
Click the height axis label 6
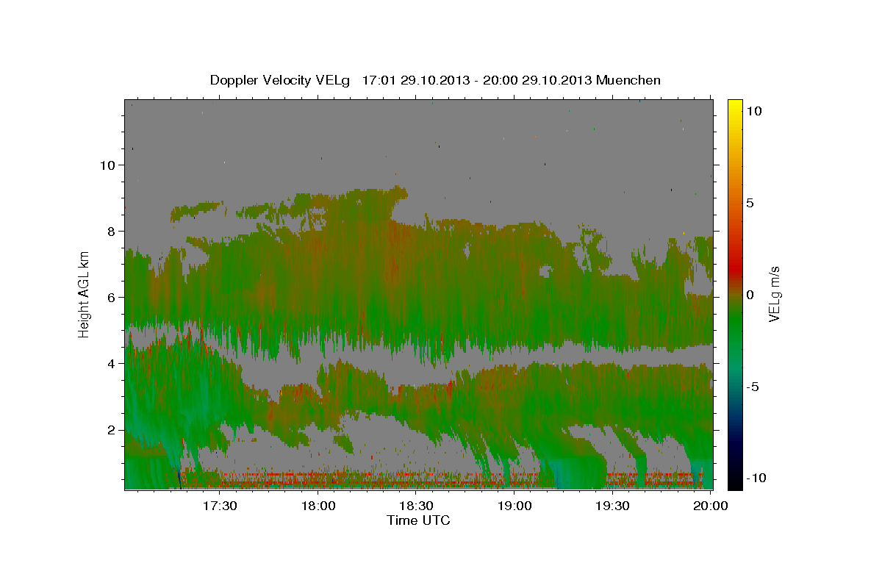click(111, 298)
